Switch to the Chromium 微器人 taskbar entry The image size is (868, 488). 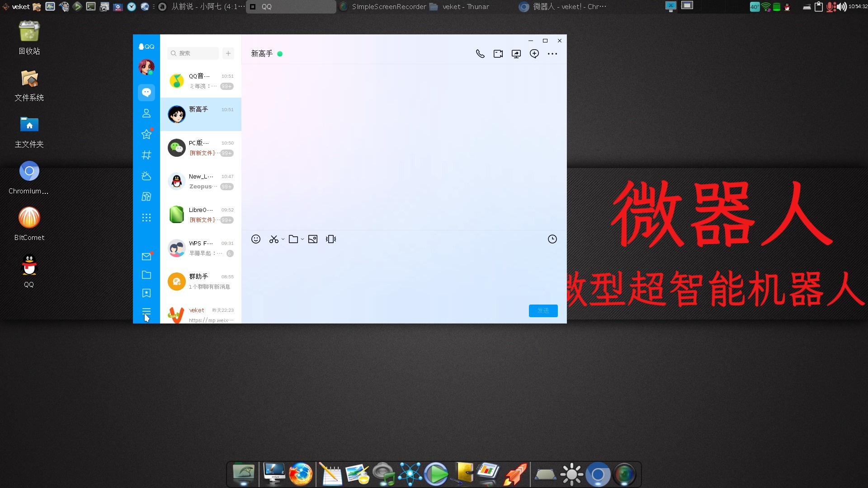click(x=562, y=7)
